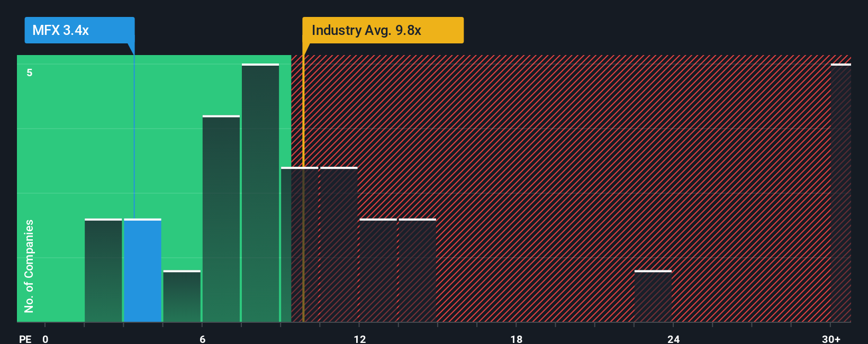Click the 30+ bar at far right

coord(841,193)
